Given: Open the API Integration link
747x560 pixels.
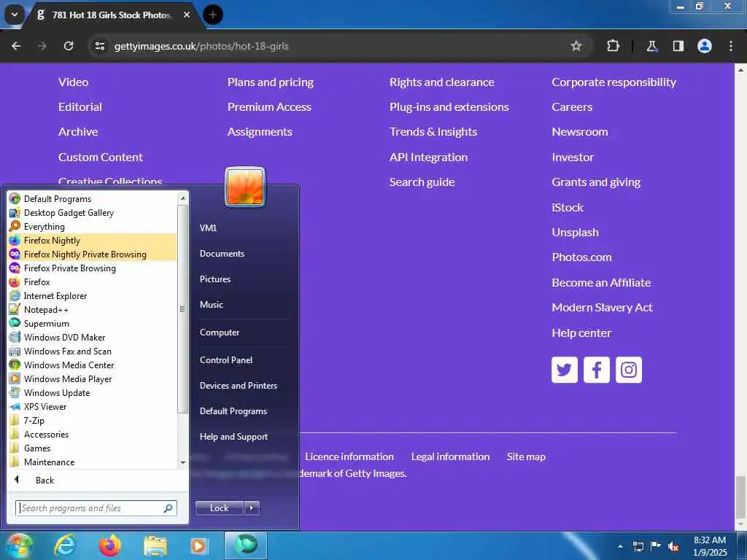Looking at the screenshot, I should 428,157.
